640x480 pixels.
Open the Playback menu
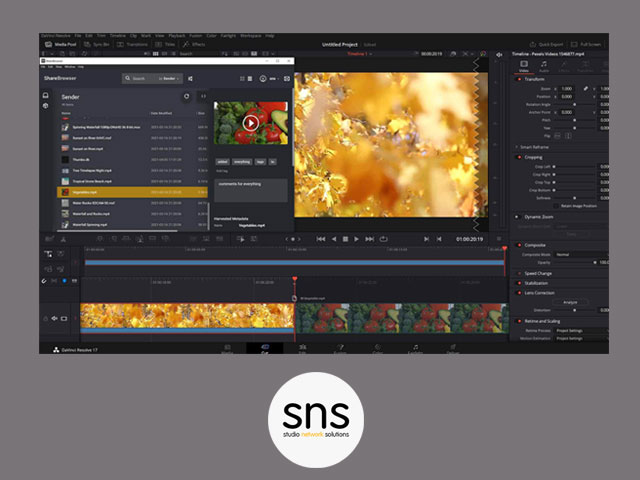pos(177,36)
